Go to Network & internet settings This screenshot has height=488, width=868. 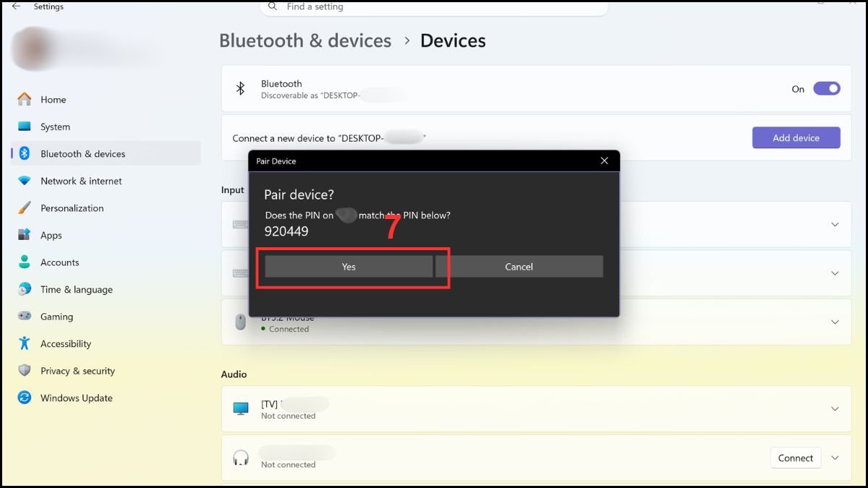click(106, 181)
